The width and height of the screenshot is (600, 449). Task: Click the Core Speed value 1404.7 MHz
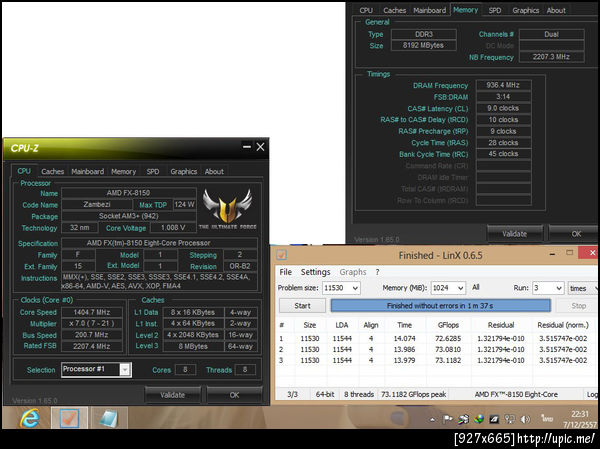(92, 312)
